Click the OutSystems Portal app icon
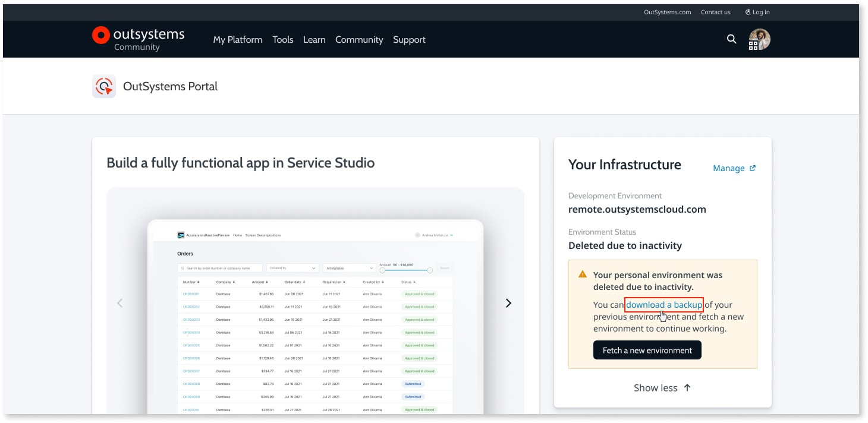This screenshot has height=423, width=868. [x=104, y=86]
